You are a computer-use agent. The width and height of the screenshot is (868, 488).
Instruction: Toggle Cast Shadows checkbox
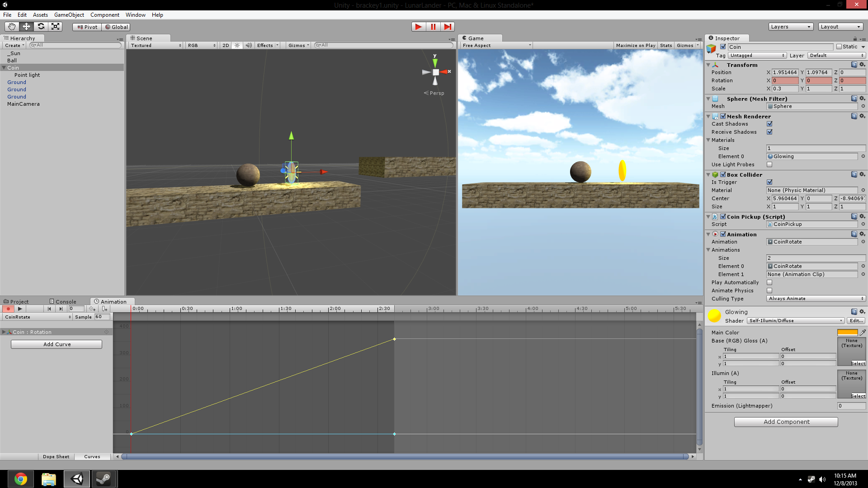[769, 124]
